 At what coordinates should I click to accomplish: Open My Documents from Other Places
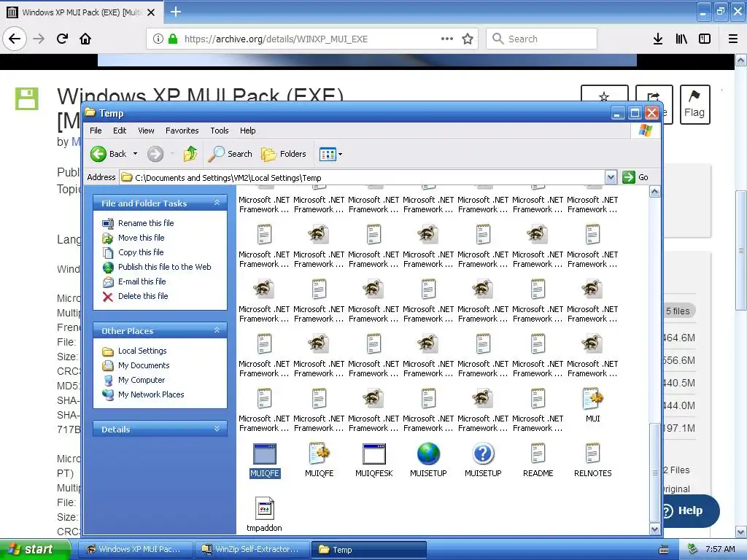point(144,365)
